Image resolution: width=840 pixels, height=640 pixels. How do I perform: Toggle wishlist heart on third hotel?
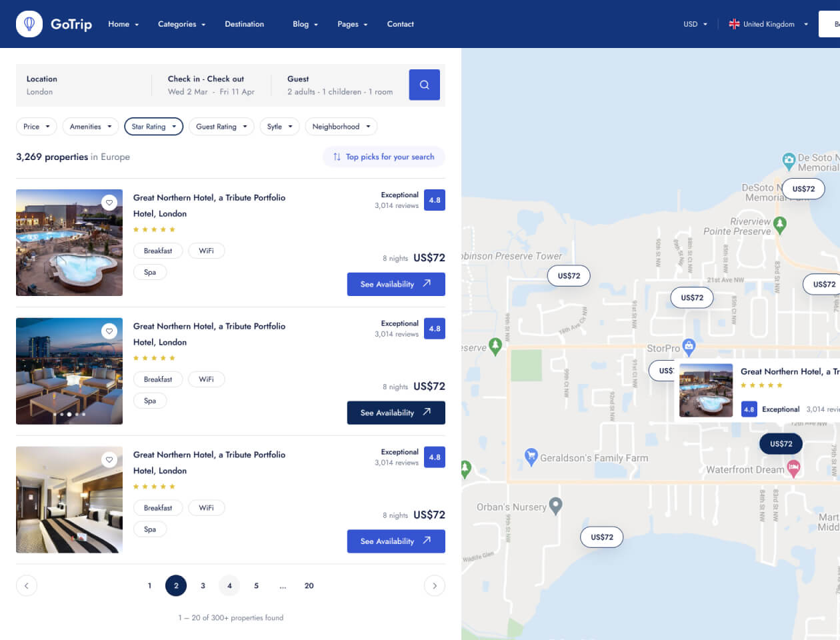coord(109,459)
